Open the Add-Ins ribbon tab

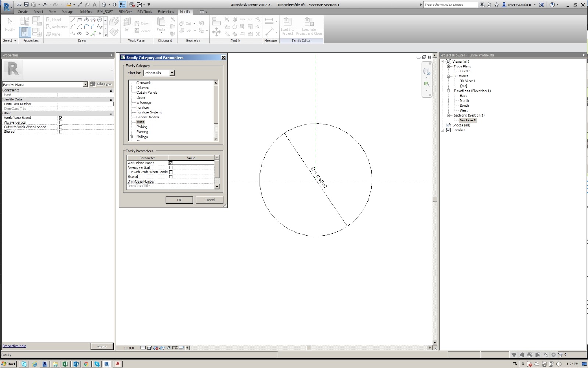(86, 12)
